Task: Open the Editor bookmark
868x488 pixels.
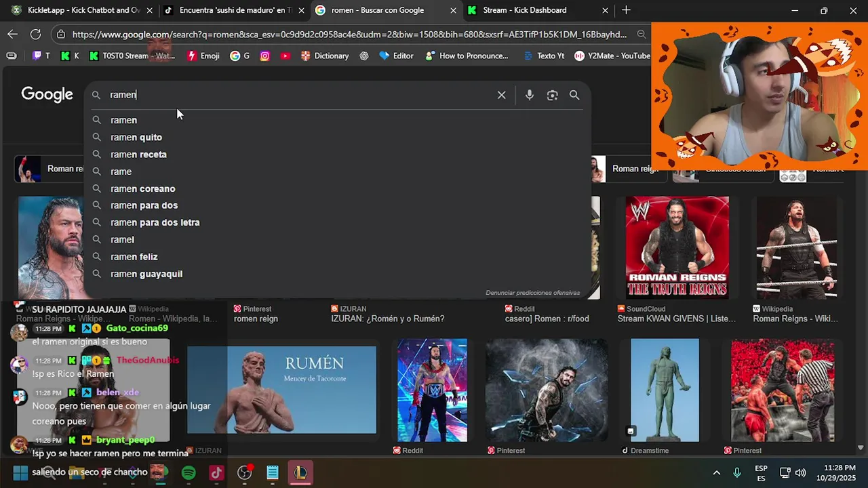Action: coord(397,56)
